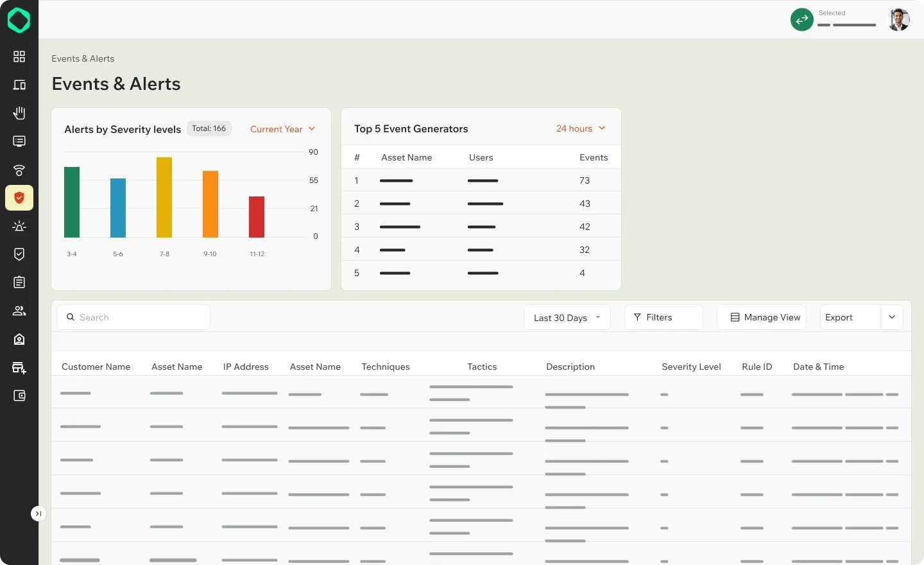Open the add-card sidebar icon
Viewport: 924px width, 565px height.
click(19, 368)
